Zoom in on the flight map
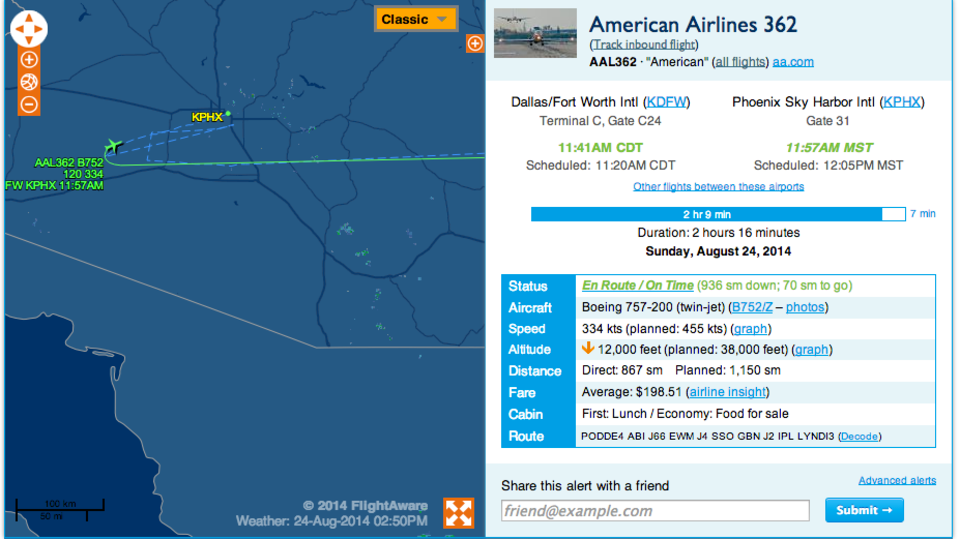Image resolution: width=960 pixels, height=539 pixels. [x=29, y=60]
